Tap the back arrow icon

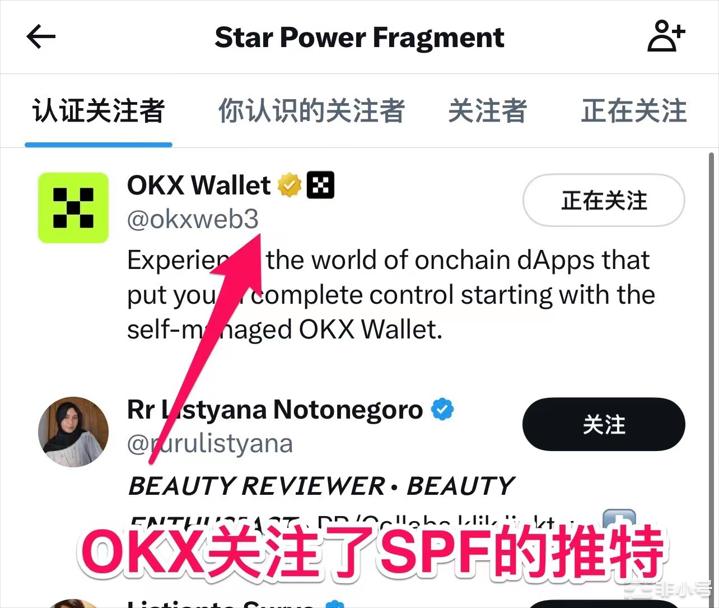click(41, 37)
